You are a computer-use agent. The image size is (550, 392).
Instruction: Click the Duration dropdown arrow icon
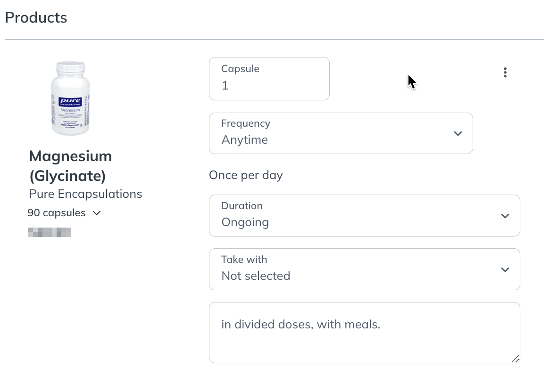pos(505,216)
